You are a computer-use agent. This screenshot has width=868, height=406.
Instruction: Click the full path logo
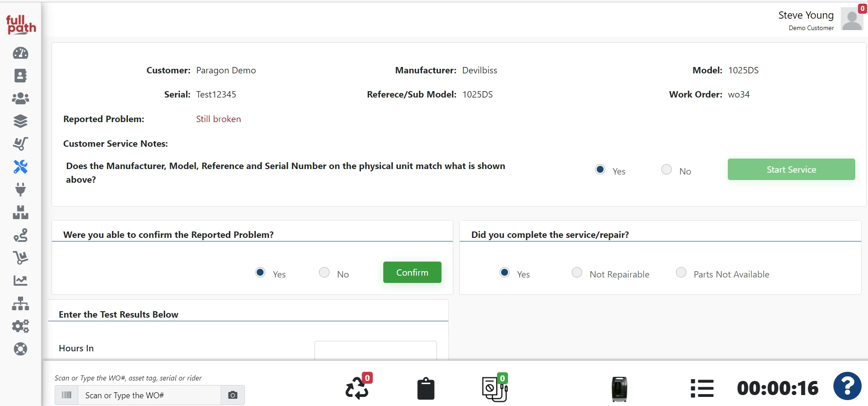pos(20,24)
